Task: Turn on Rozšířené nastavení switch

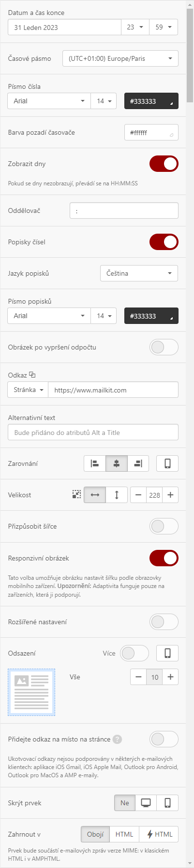Action: point(164,622)
